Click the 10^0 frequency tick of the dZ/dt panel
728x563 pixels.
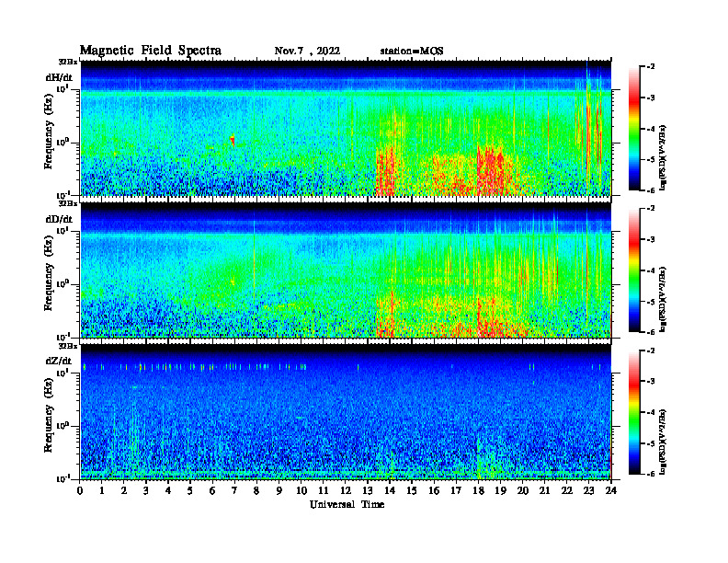[x=63, y=426]
